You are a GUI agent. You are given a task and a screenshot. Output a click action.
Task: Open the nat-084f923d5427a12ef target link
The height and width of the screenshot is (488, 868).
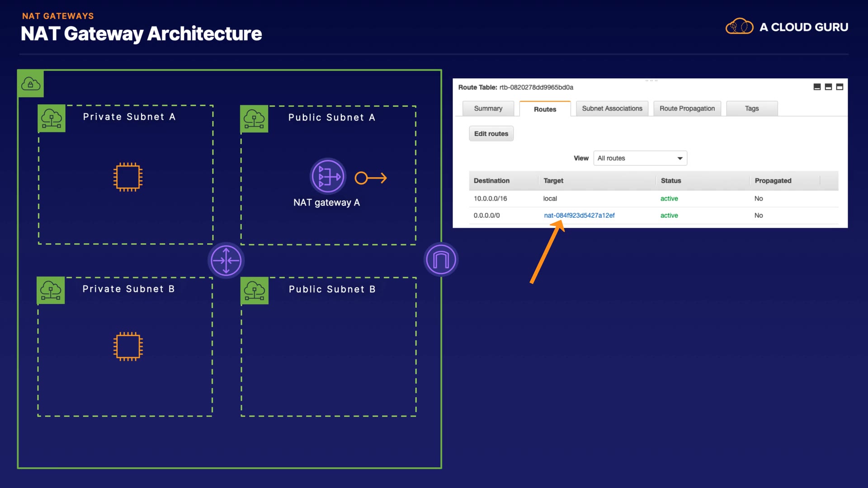coord(579,216)
